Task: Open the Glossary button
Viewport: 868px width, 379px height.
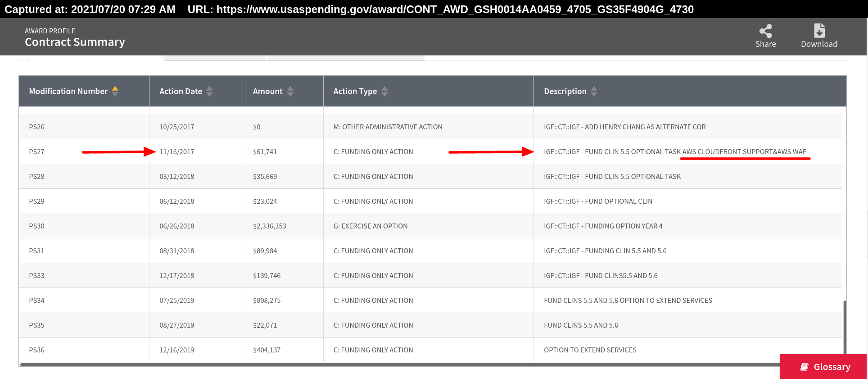Action: click(x=823, y=367)
